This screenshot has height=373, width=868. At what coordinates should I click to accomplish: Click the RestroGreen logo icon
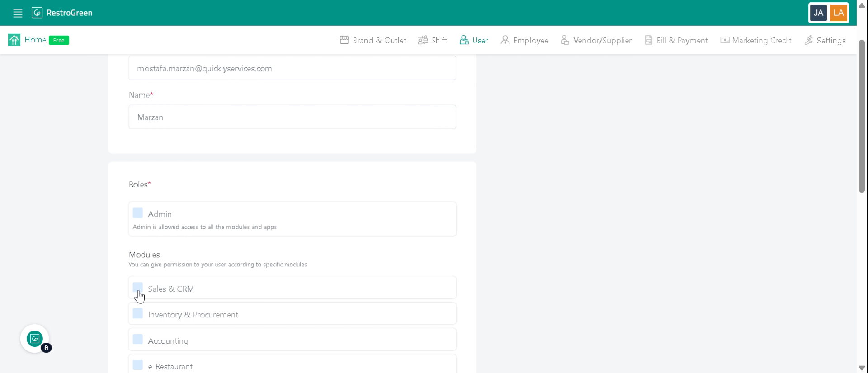(37, 13)
